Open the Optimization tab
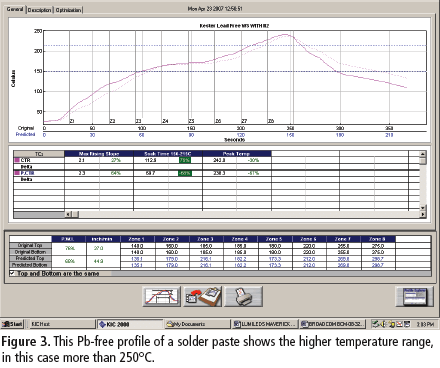This screenshot has width=440, height=368. 68,10
